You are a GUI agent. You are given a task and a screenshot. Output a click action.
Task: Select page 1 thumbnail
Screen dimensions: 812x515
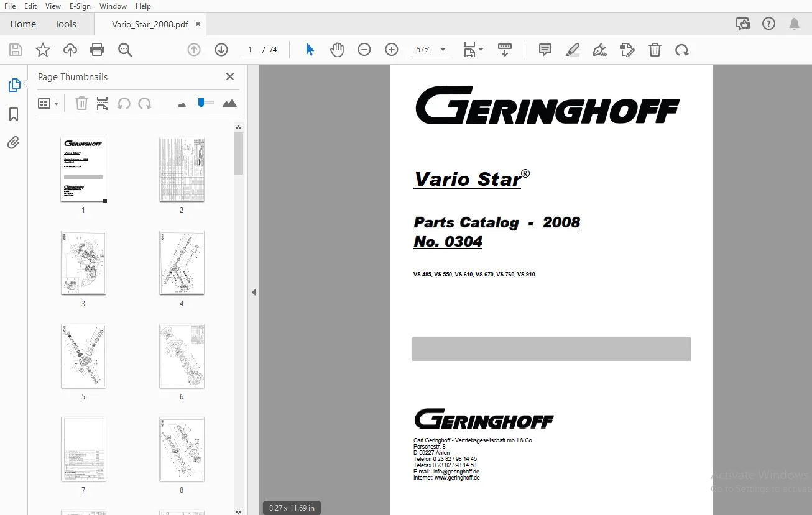click(x=83, y=170)
